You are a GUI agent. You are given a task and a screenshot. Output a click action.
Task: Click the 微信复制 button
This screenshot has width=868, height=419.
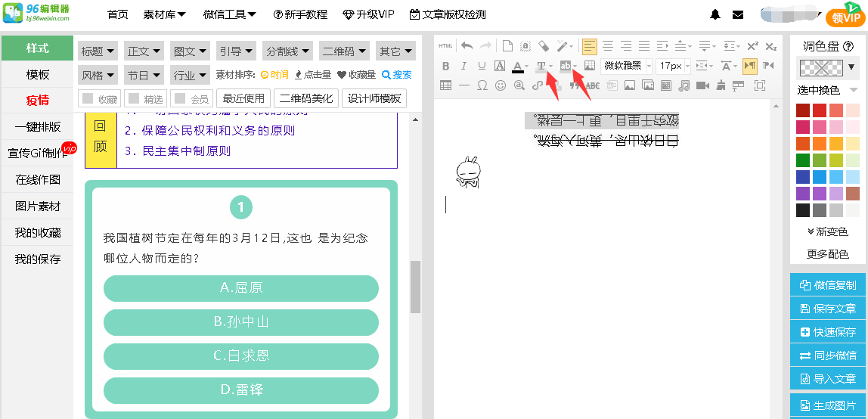pyautogui.click(x=828, y=285)
